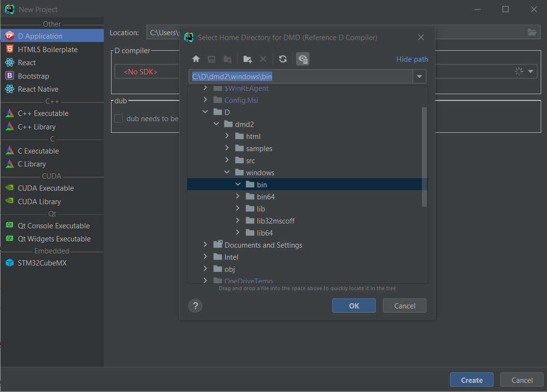Close the Select Home Directory dialog
547x392 pixels.
tap(421, 37)
